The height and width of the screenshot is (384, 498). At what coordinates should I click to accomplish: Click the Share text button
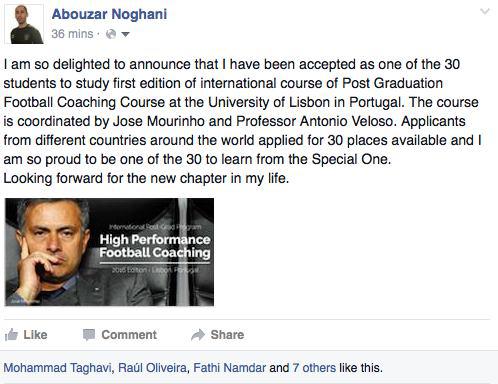[x=227, y=335]
